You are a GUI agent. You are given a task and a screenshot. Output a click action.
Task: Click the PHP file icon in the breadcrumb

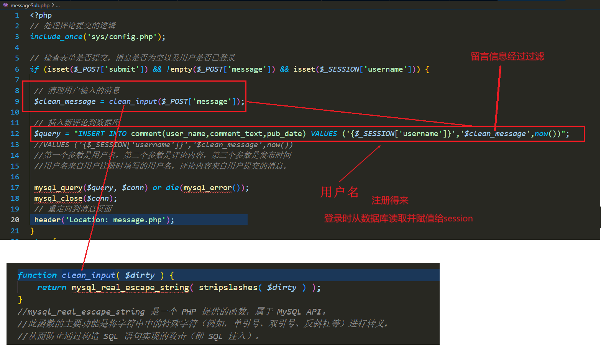pyautogui.click(x=5, y=5)
